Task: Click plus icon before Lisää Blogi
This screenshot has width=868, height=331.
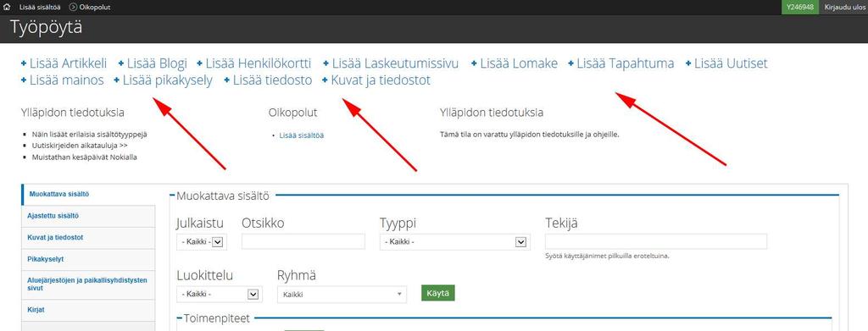Action: pyautogui.click(x=121, y=63)
